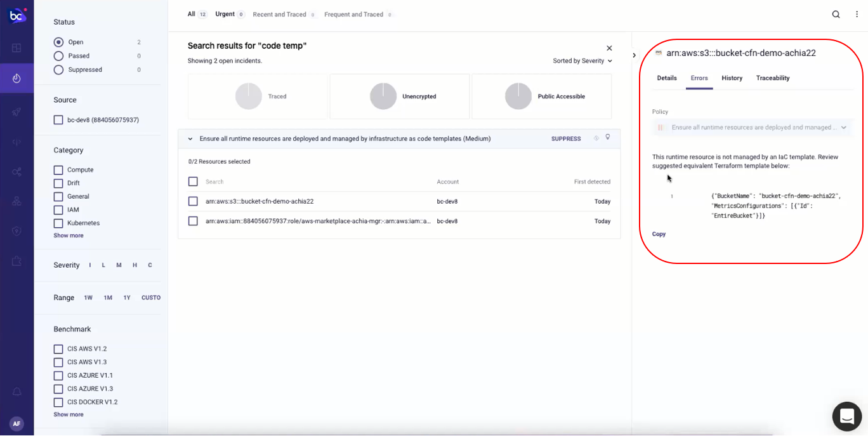Image resolution: width=868 pixels, height=436 pixels.
Task: Open the Traceability tab in resource panel
Action: pos(773,78)
